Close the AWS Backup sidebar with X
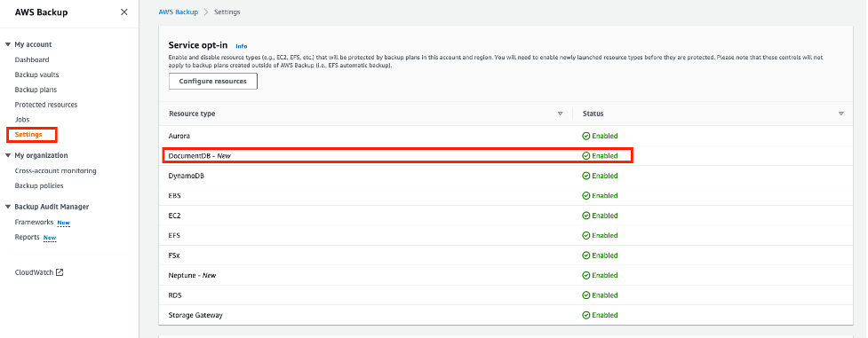The height and width of the screenshot is (338, 868). point(124,12)
